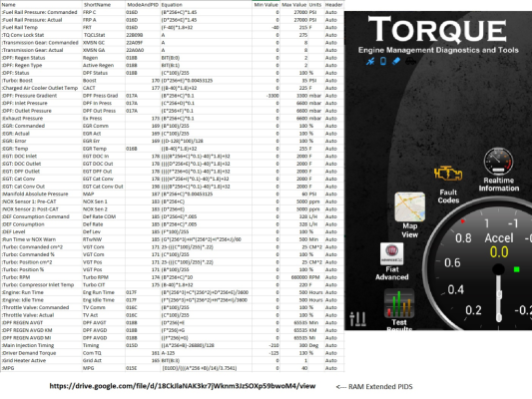The width and height of the screenshot is (532, 399).
Task: Tap the GPS satellite status icon
Action: (x=370, y=62)
